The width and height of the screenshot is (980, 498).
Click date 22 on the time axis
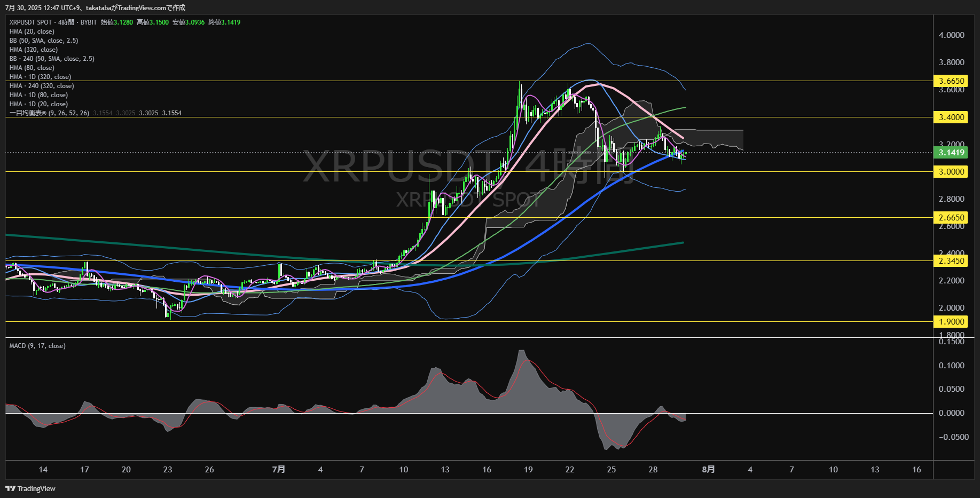pos(570,470)
